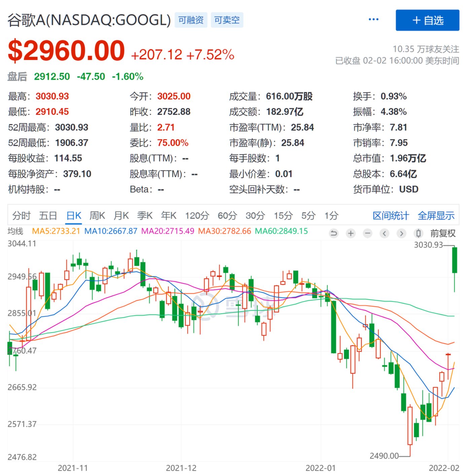Add stock with the 自选 button
This screenshot has width=471, height=476.
[x=427, y=20]
